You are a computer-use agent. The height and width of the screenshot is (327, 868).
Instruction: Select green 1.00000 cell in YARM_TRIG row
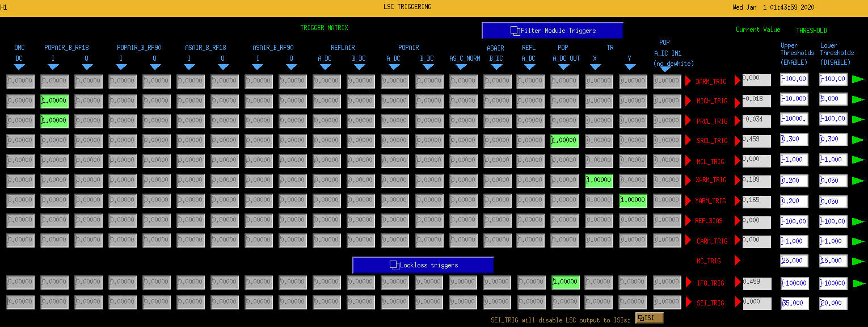tap(633, 200)
